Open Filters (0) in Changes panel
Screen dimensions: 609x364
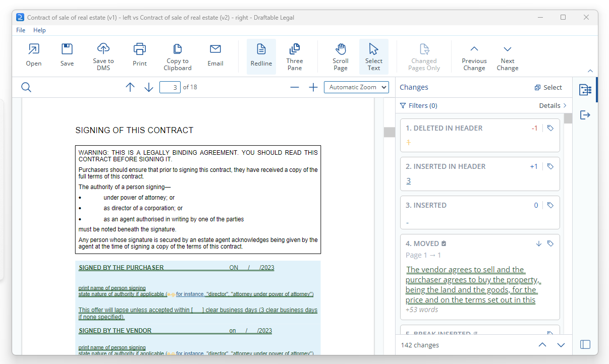(x=418, y=105)
